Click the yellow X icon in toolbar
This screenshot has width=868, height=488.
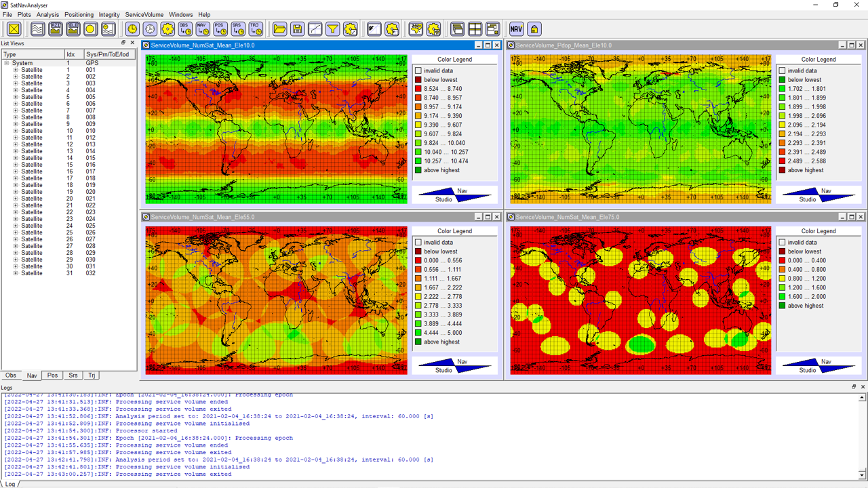coord(14,28)
